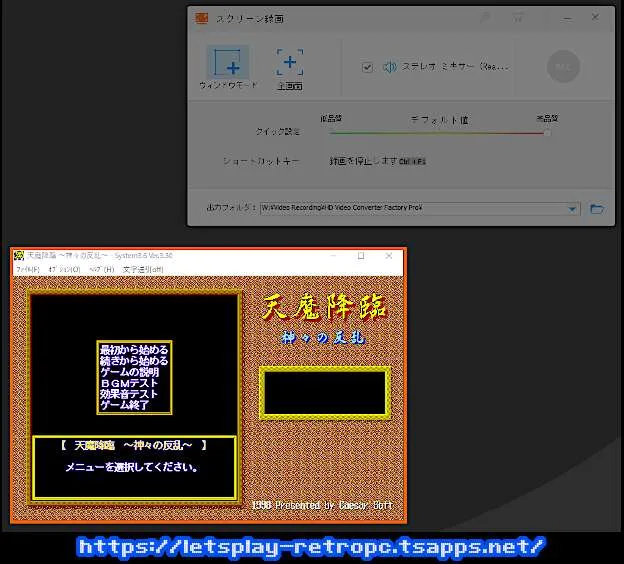Click the round REC record button
624x564 pixels.
(563, 66)
